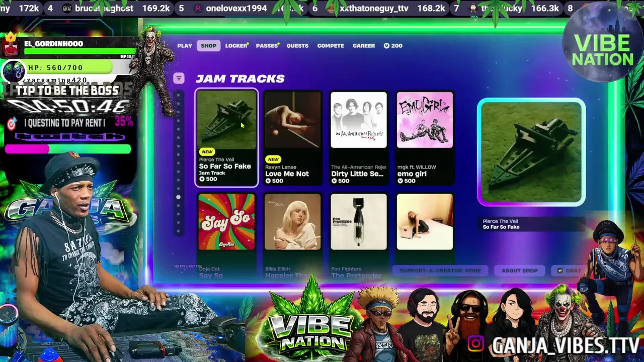The image size is (644, 362).
Task: Click "Pierce The Veil" label under preview
Action: [500, 221]
